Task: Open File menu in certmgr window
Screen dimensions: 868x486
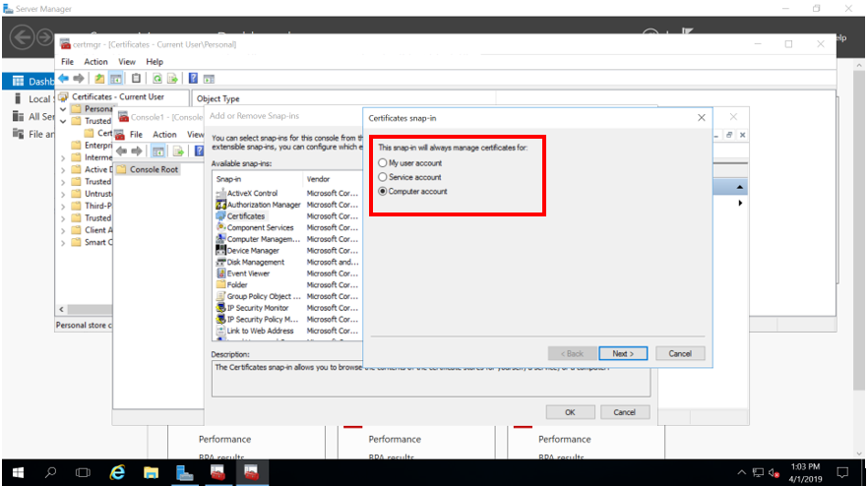Action: pyautogui.click(x=68, y=61)
